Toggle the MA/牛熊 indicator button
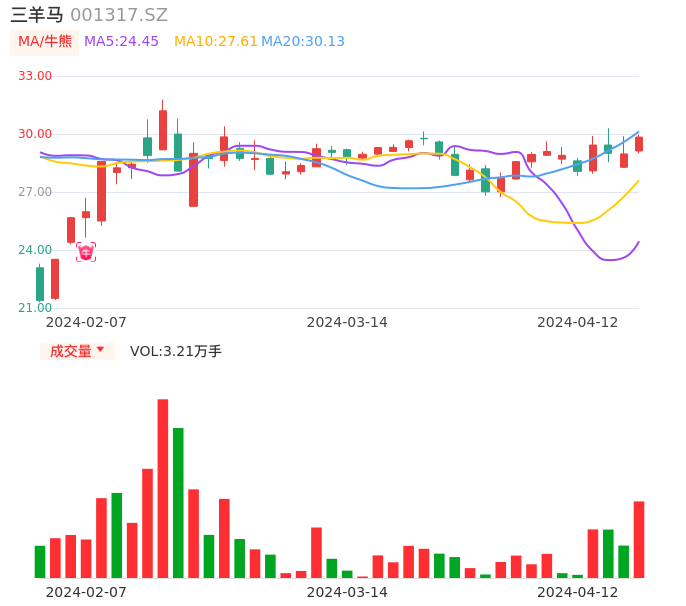Image resolution: width=686 pixels, height=606 pixels. click(x=45, y=42)
